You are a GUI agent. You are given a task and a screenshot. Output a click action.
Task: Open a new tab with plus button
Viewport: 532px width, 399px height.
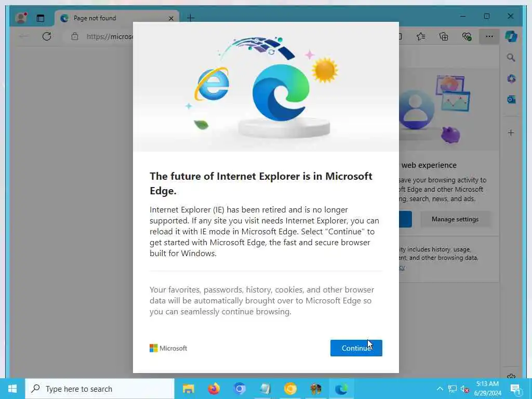click(191, 18)
